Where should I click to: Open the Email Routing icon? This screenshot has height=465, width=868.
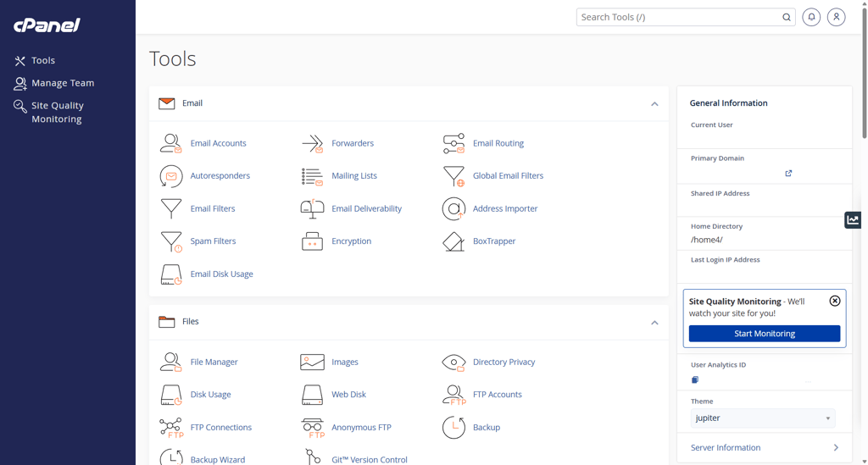(x=453, y=143)
